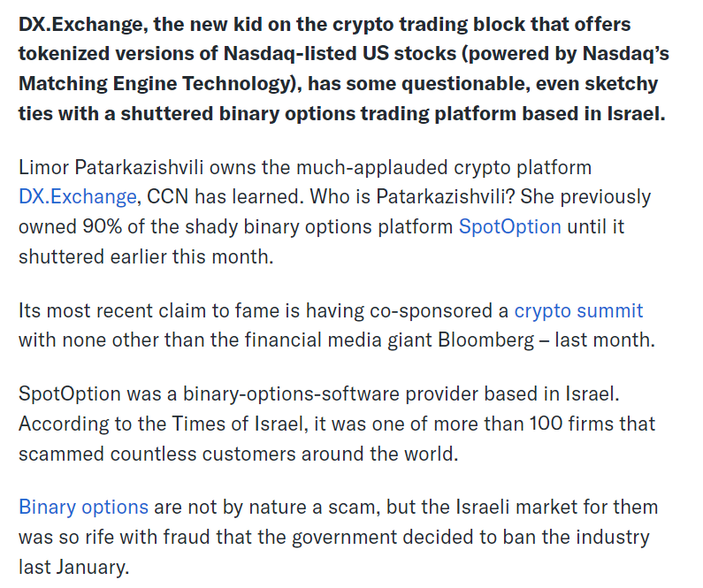
Task: Click the paragraph starting SpotOption was a binary-options-software
Action: click(x=336, y=424)
